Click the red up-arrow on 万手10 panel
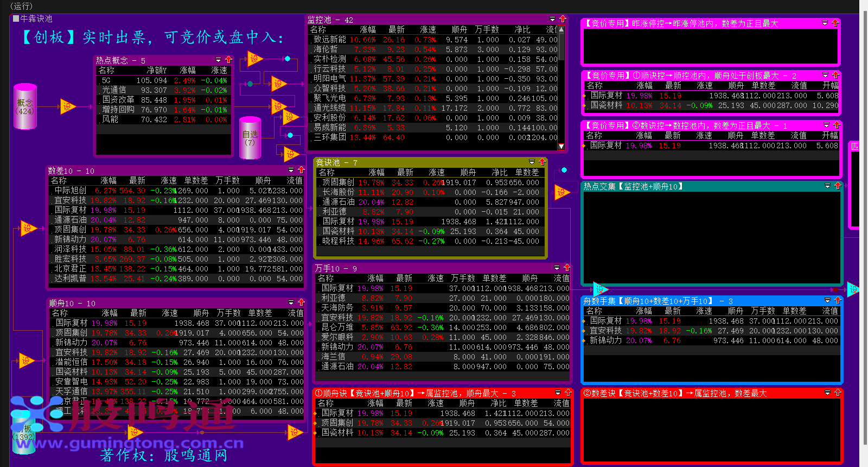Screen dimensions: 868x467 point(567,268)
